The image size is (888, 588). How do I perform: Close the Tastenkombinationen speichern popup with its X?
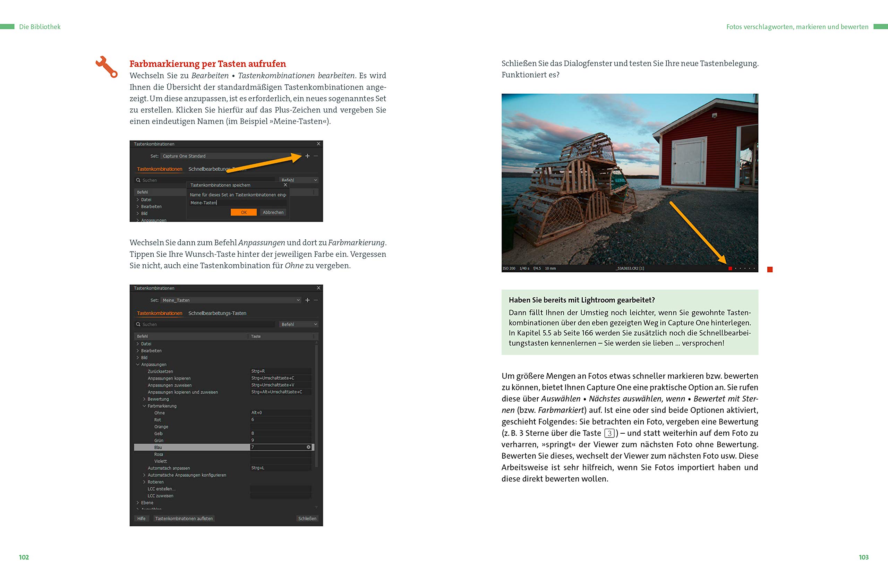(x=285, y=185)
